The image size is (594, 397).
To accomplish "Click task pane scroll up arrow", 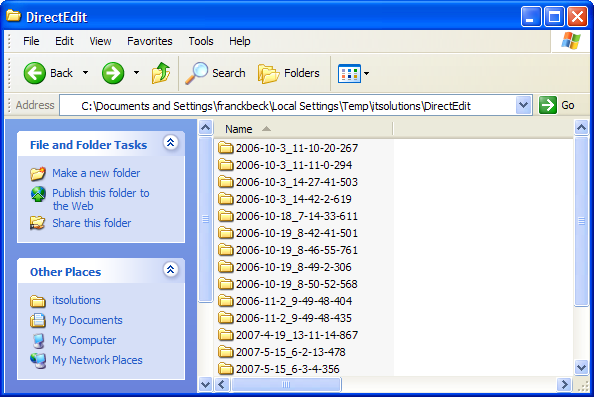I will 205,128.
